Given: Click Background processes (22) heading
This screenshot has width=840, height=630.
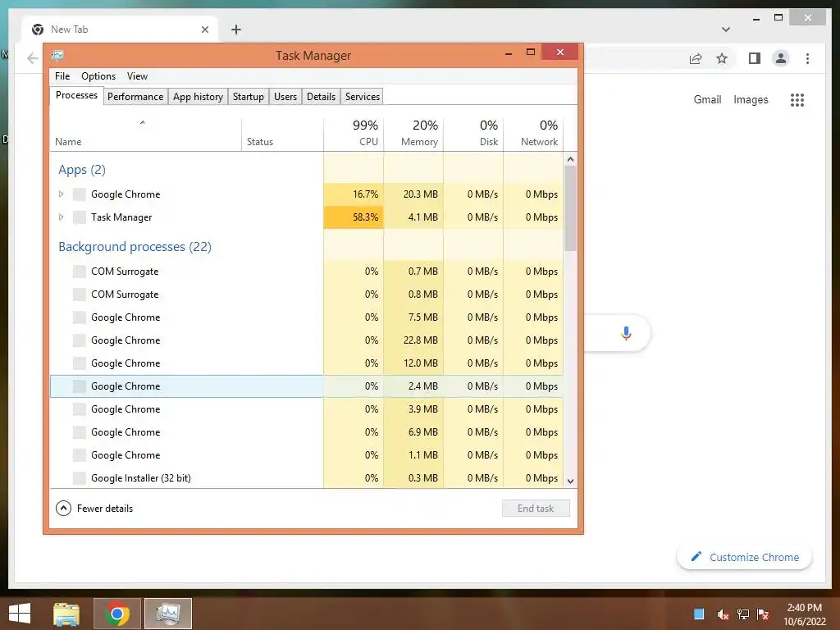Looking at the screenshot, I should coord(135,247).
